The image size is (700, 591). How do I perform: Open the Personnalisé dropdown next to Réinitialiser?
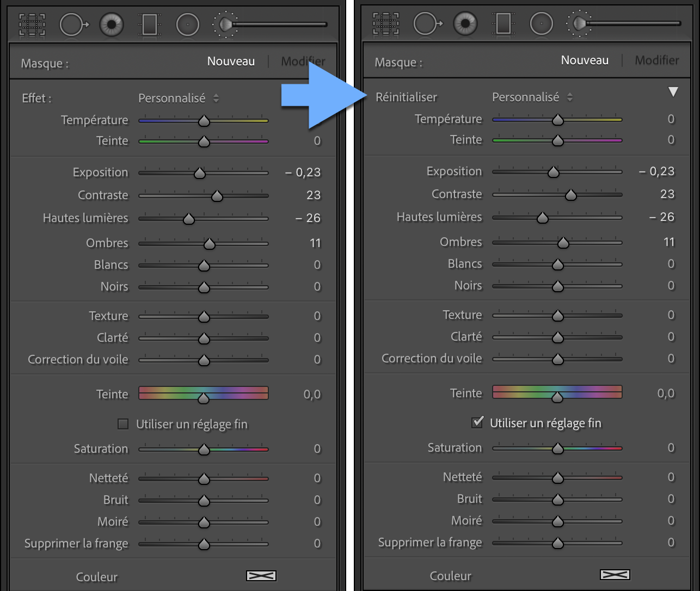tap(532, 97)
